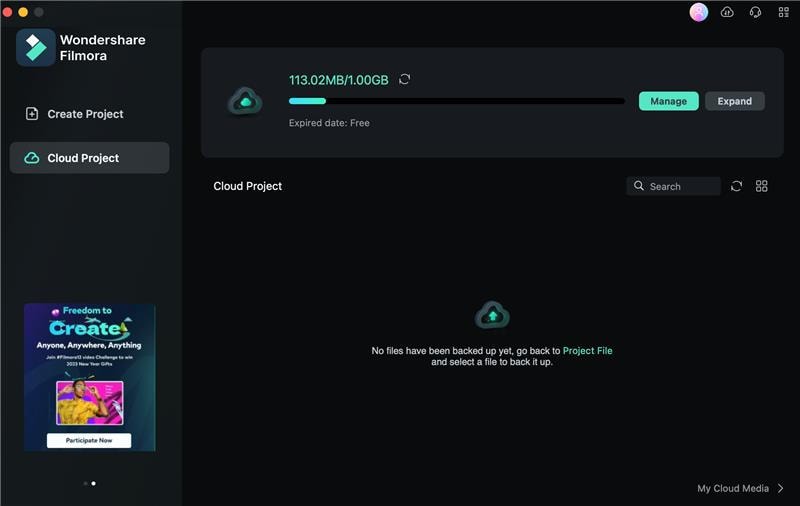The width and height of the screenshot is (800, 506).
Task: Open Create Project in sidebar
Action: click(x=90, y=114)
